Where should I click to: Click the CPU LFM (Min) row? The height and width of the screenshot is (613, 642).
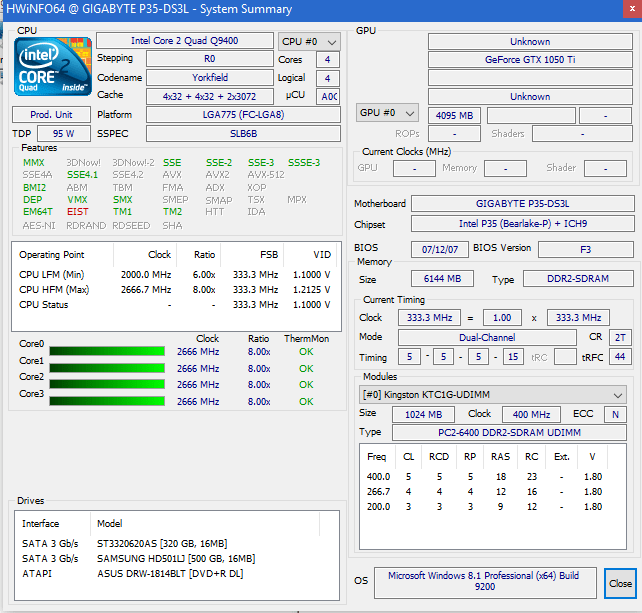point(175,274)
